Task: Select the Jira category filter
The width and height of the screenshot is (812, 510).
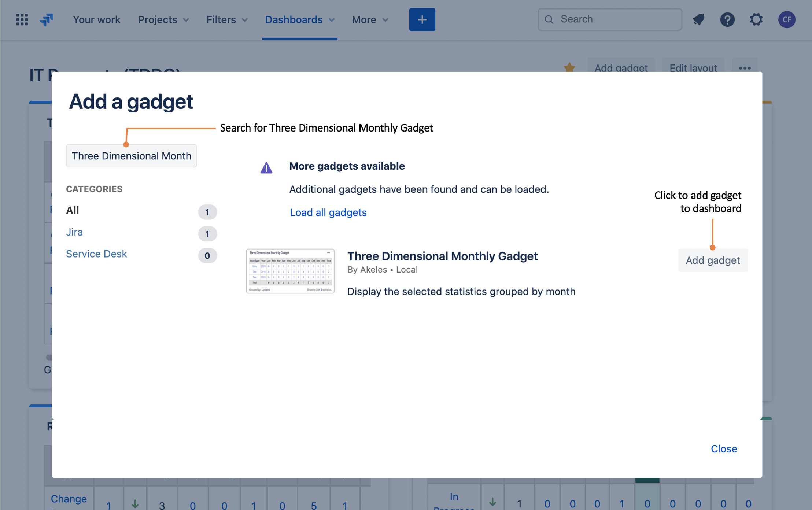Action: pos(74,232)
